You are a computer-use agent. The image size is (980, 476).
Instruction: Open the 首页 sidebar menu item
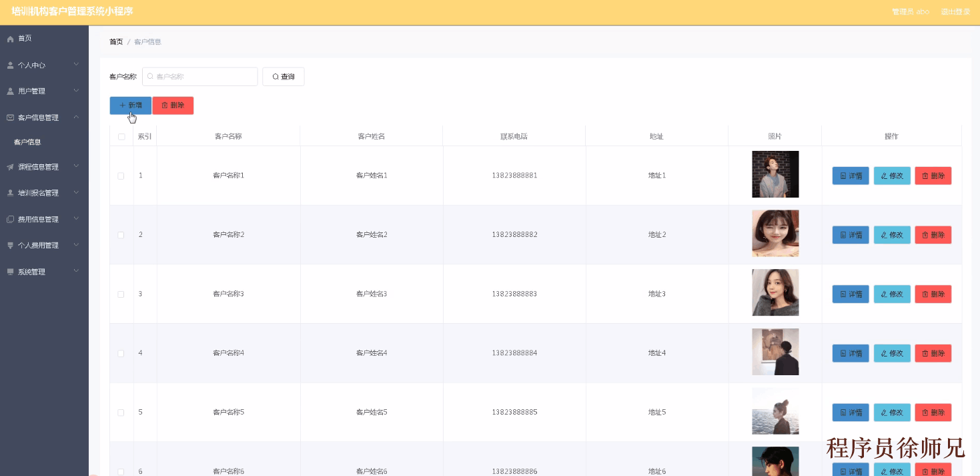coord(44,39)
